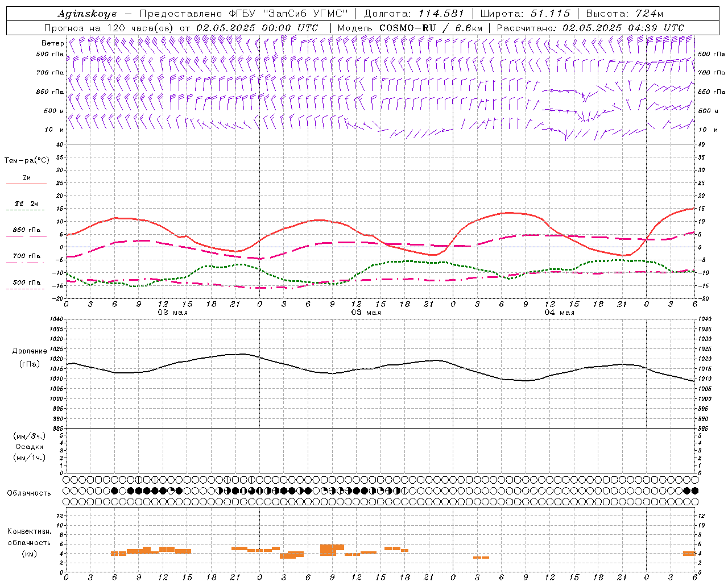Select the elevation text Высота: 724м
This screenshot has height=582, width=728.
624,14
